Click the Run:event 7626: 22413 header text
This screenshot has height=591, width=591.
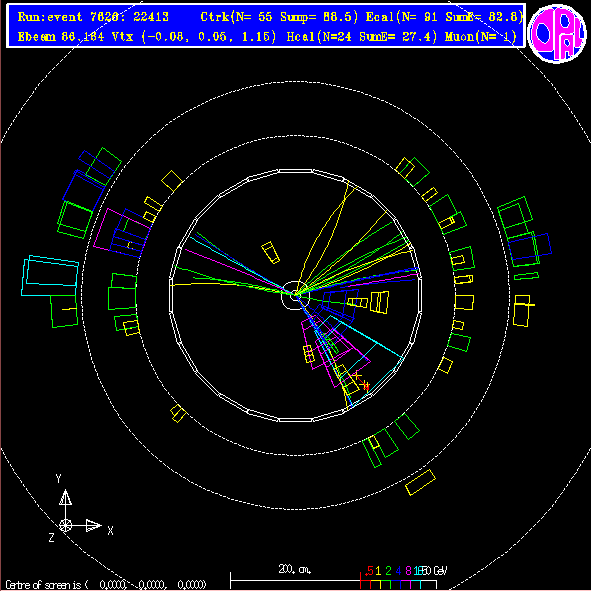point(93,17)
